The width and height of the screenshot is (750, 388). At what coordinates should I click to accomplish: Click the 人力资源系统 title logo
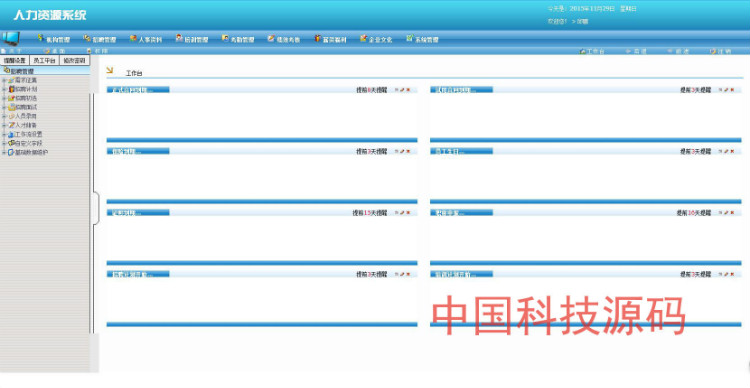tap(50, 15)
